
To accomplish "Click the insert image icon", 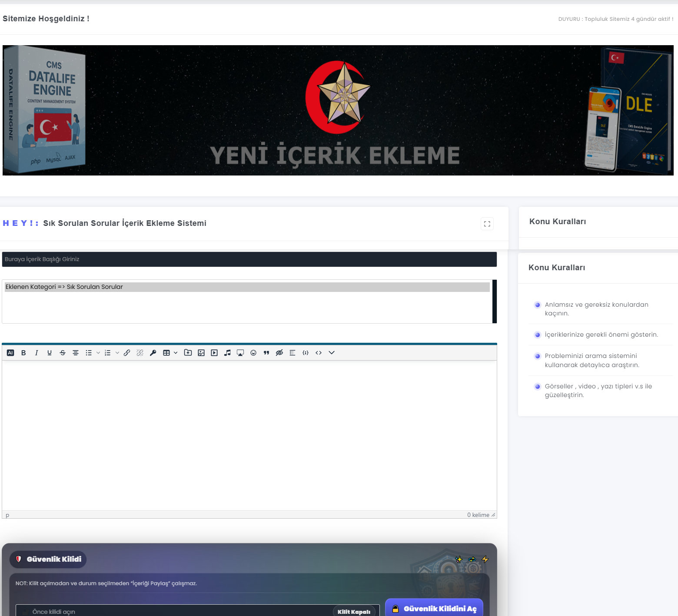I will (201, 353).
